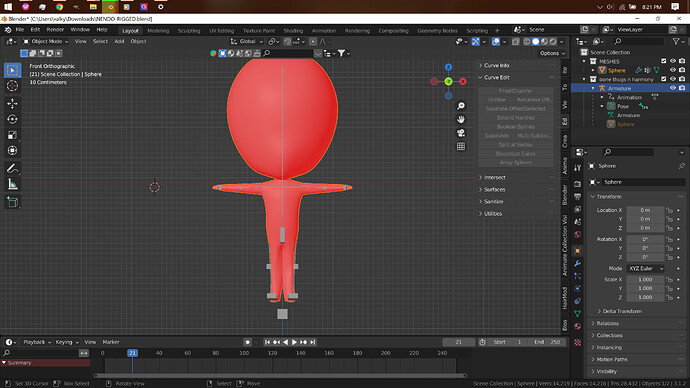This screenshot has height=388, width=690.
Task: Expand the Delta Transform section
Action: pos(622,311)
